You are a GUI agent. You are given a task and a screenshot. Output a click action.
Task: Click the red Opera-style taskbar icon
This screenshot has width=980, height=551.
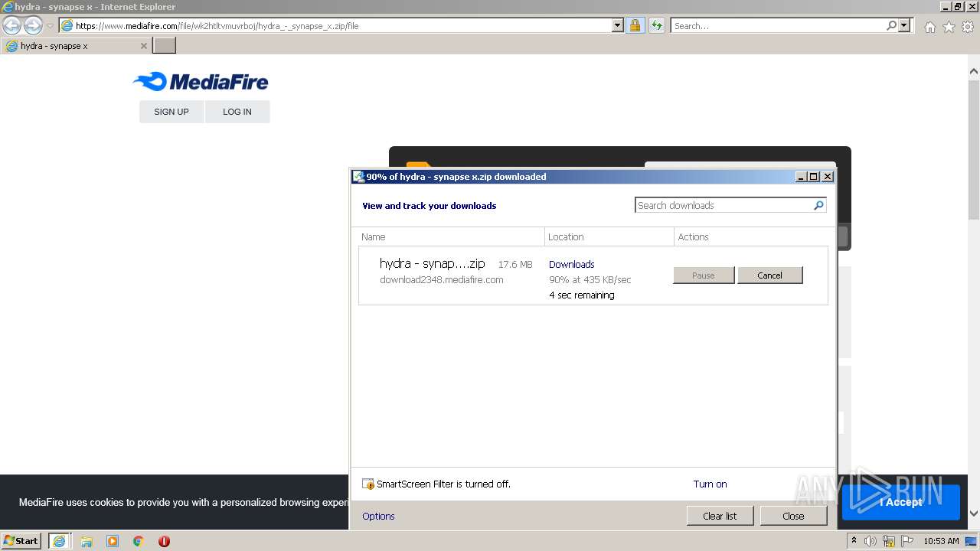[x=164, y=541]
